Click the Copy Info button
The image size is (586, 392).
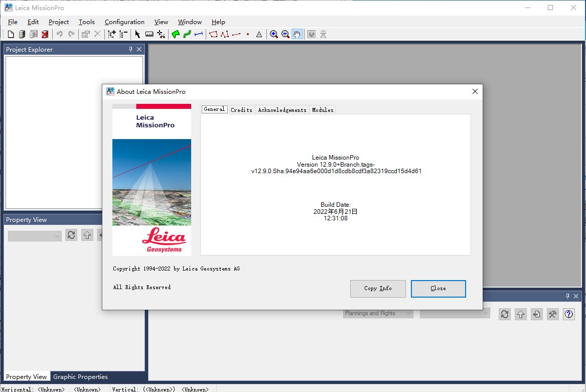(378, 289)
